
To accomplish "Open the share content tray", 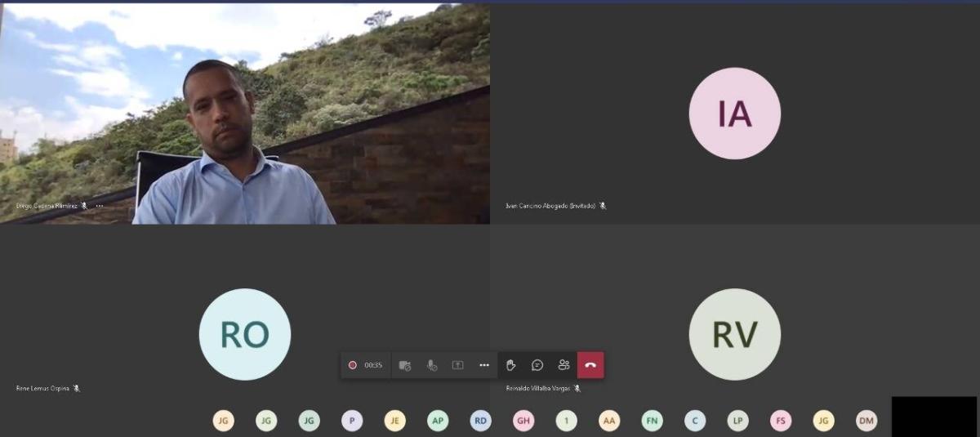I will 458,365.
